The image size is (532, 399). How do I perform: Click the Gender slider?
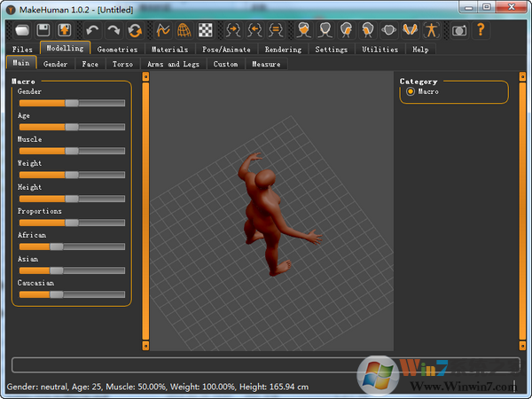click(x=71, y=103)
